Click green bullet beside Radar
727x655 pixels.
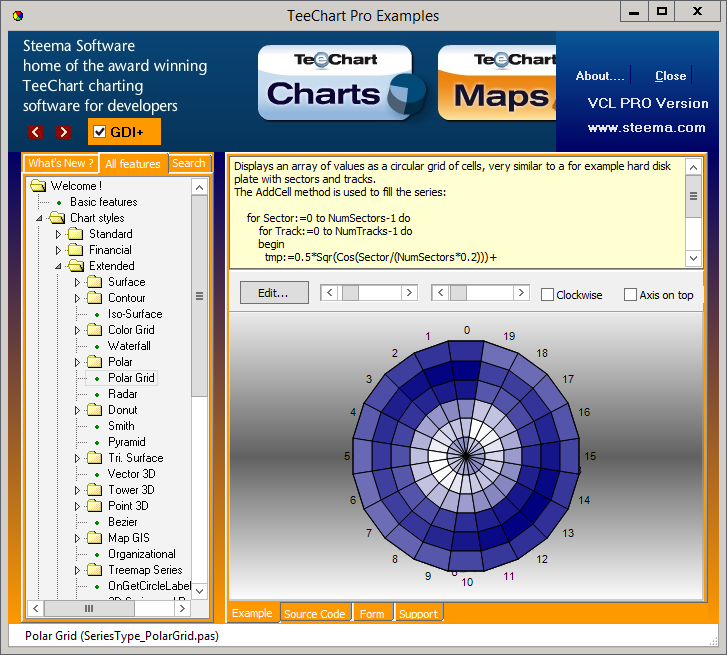pyautogui.click(x=97, y=395)
